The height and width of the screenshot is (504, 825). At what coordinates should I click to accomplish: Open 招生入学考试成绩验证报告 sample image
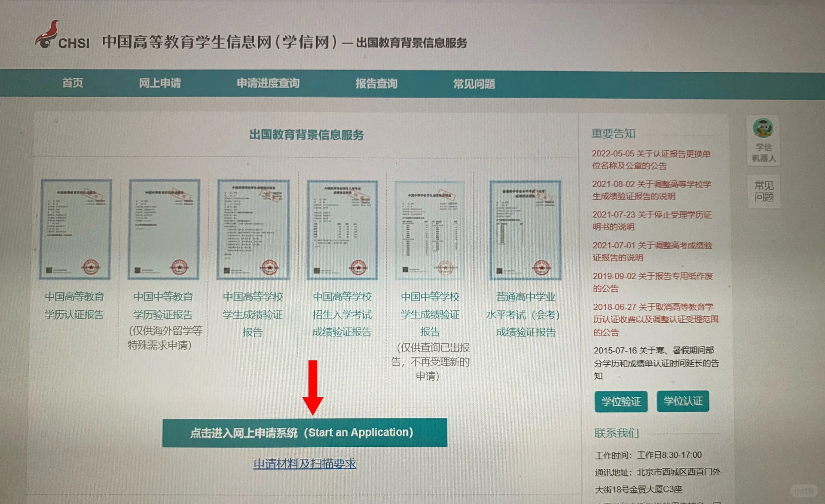(342, 229)
